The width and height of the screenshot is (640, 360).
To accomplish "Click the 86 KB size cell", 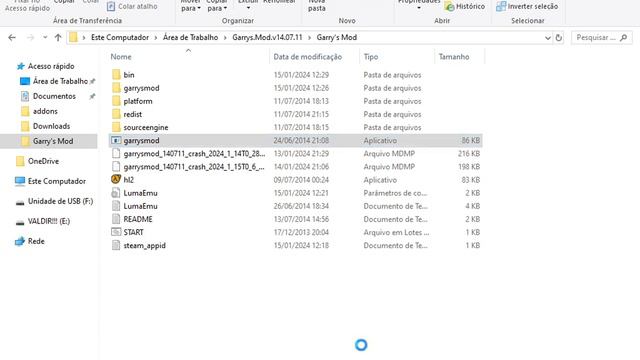I will (x=471, y=140).
